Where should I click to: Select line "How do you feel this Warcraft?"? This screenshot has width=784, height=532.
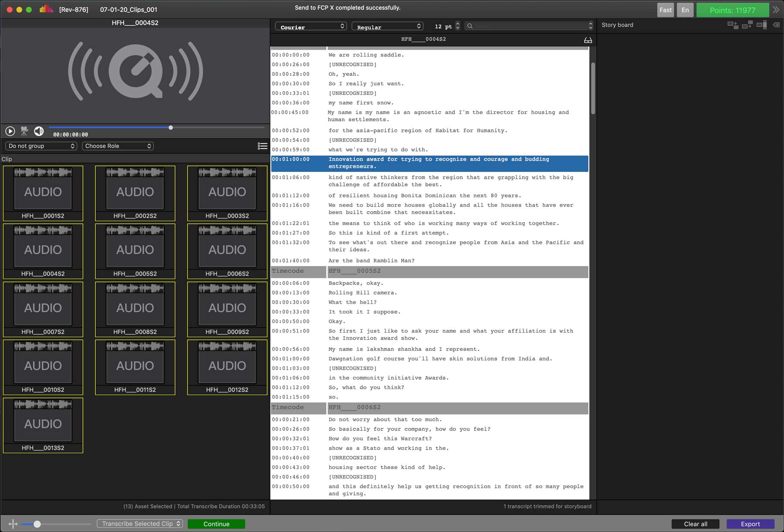click(380, 439)
